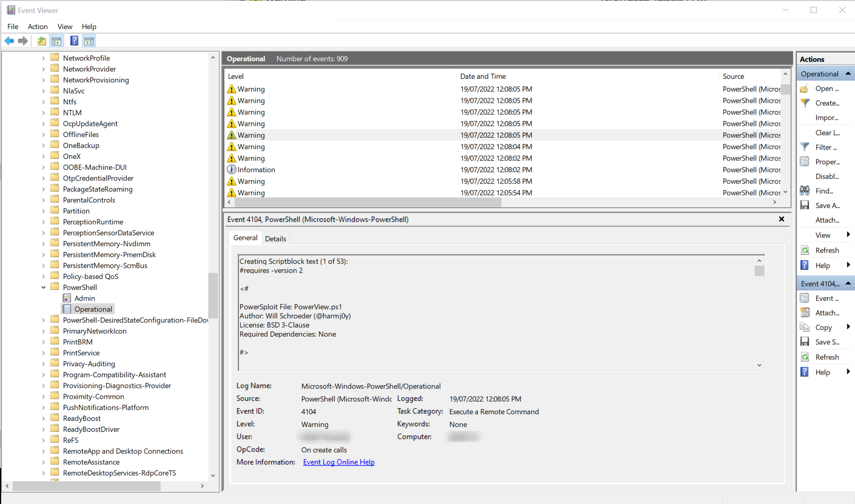
Task: Refresh the Operational log via green refresh icon
Action: pyautogui.click(x=804, y=250)
